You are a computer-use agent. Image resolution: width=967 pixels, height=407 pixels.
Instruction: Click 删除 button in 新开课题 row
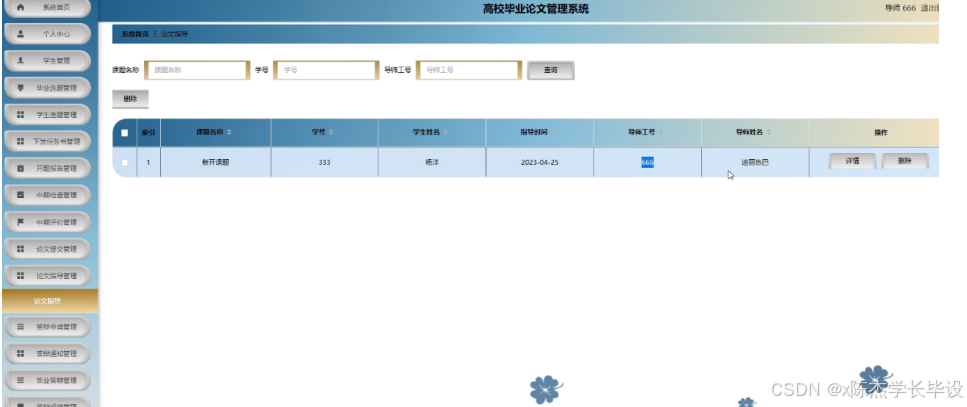tap(905, 161)
